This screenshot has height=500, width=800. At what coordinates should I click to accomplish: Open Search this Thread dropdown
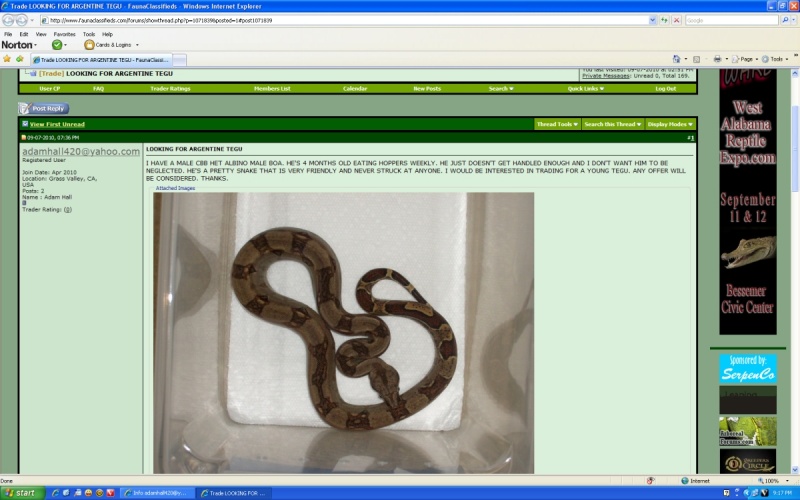click(612, 124)
